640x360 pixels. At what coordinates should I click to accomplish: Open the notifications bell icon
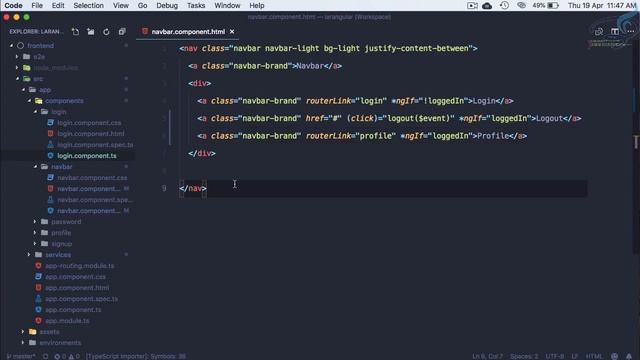[x=629, y=356]
